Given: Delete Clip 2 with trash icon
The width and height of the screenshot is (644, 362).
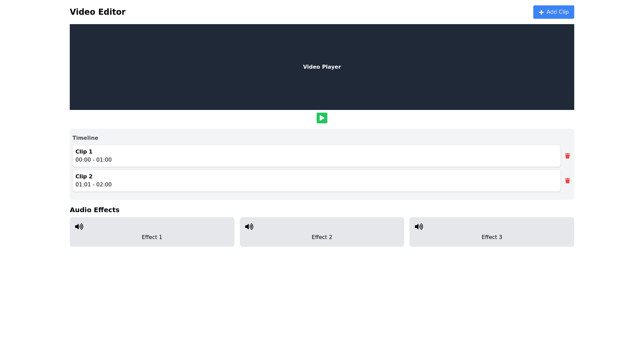Looking at the screenshot, I should [x=567, y=181].
